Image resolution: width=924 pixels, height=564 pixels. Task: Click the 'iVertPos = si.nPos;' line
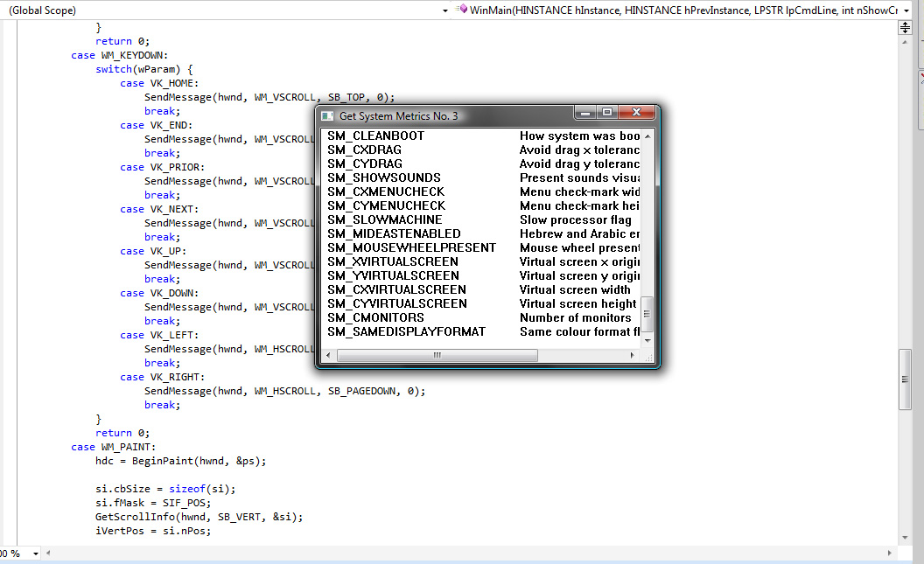[153, 531]
